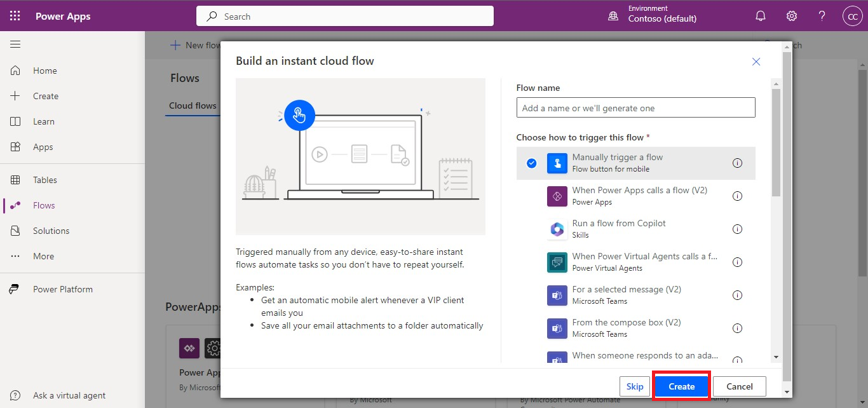Show info for Run a flow from Copilot
868x408 pixels.
click(737, 229)
